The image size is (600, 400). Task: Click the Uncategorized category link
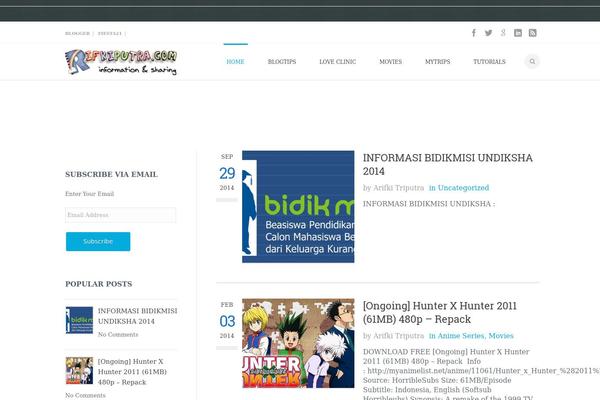pyautogui.click(x=463, y=188)
